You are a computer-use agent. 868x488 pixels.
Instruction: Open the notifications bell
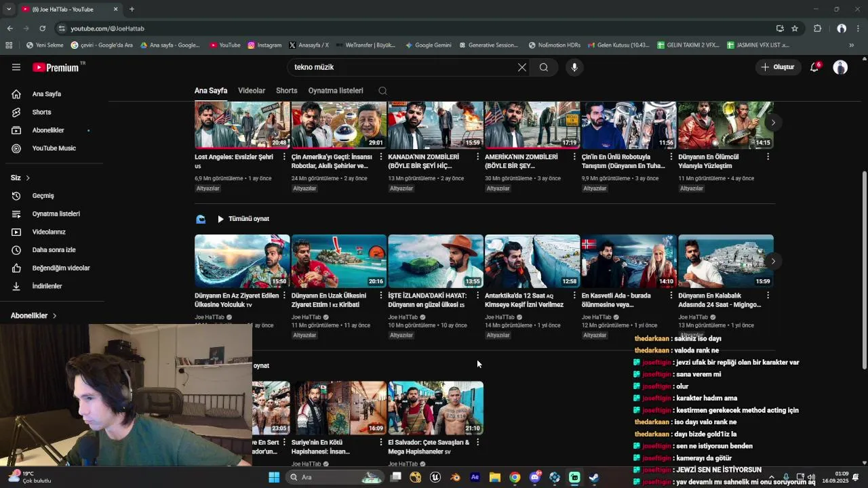point(814,67)
